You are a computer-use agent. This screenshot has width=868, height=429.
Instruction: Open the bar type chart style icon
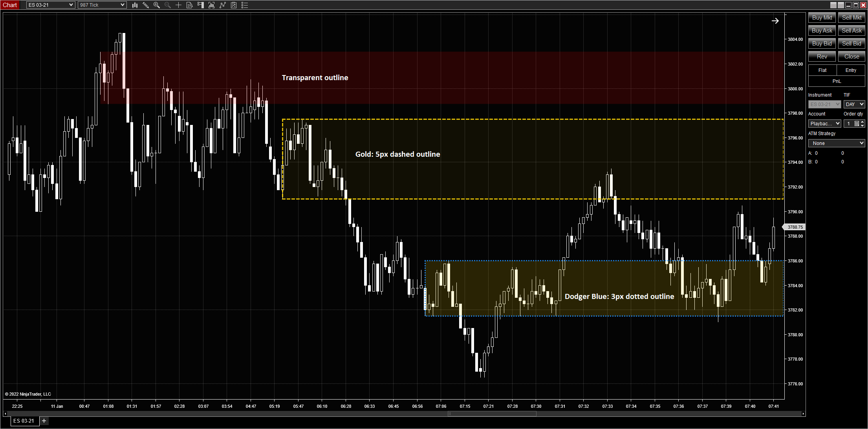click(x=135, y=5)
